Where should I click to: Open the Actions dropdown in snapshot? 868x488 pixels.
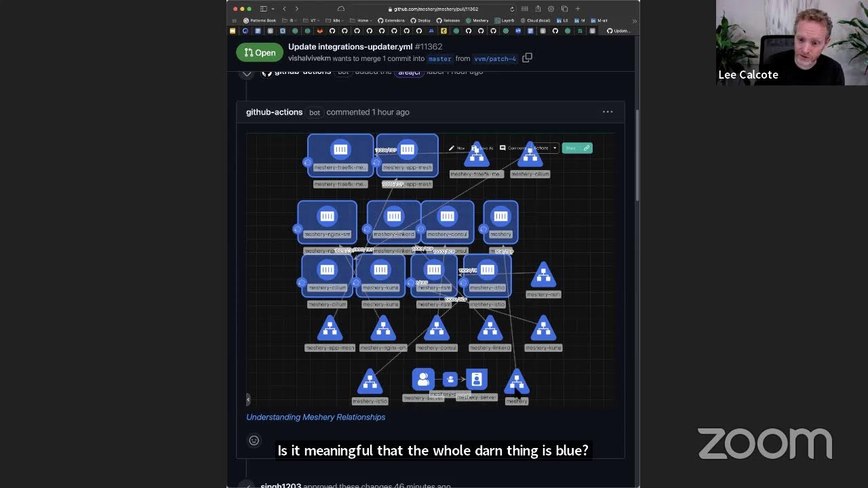[546, 148]
